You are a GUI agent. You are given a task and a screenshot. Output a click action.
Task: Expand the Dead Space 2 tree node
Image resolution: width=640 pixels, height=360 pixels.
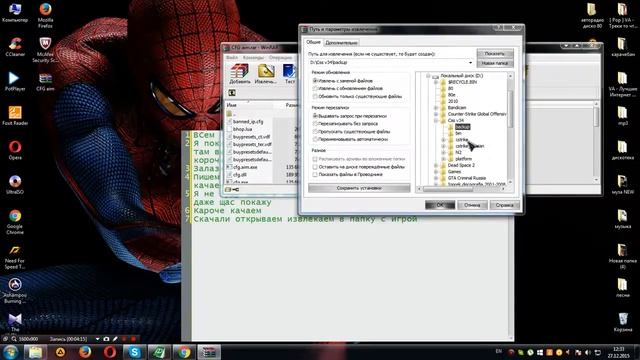[436, 165]
